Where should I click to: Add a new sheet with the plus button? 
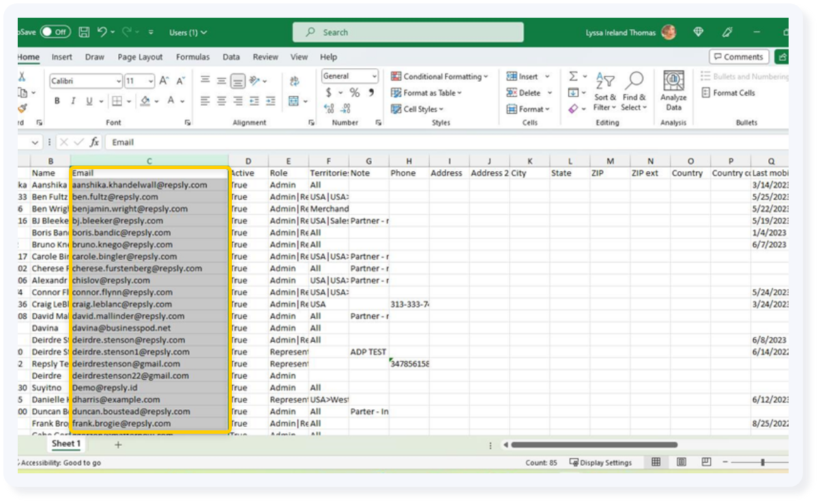117,445
